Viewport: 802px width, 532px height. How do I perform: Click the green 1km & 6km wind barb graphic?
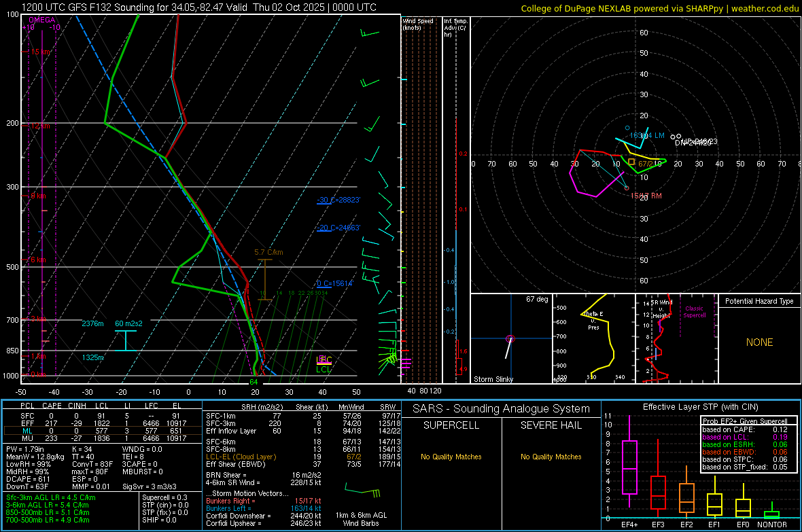[363, 490]
